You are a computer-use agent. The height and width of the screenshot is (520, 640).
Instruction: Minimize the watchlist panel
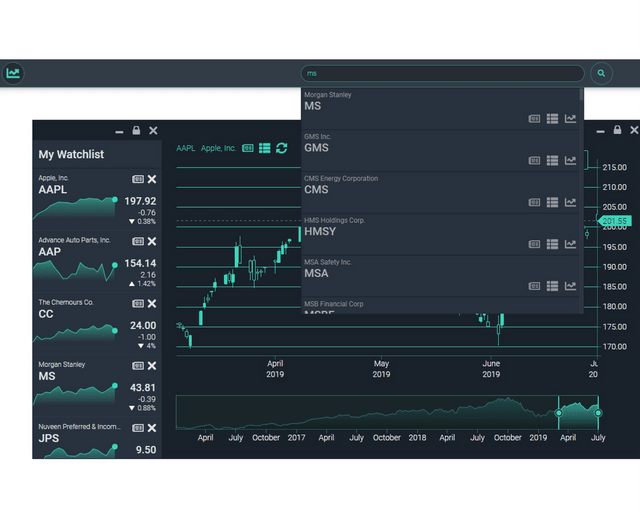tap(119, 132)
